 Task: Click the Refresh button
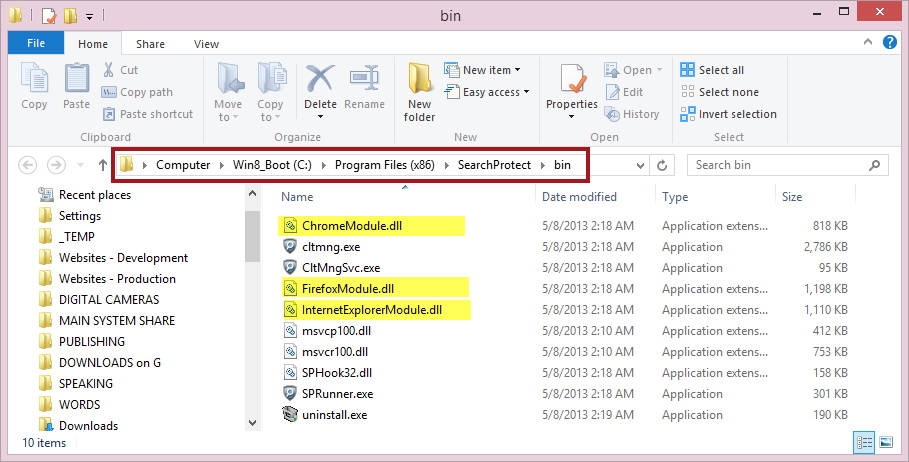pyautogui.click(x=661, y=166)
